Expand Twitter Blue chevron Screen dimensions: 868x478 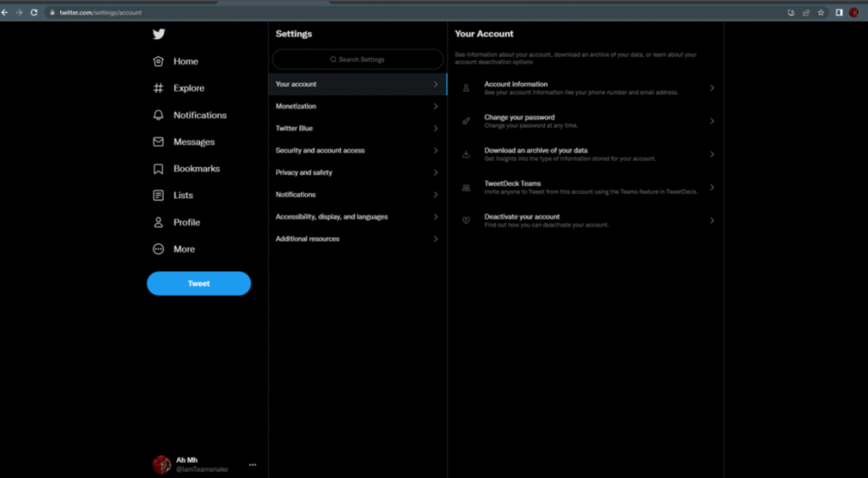click(436, 128)
